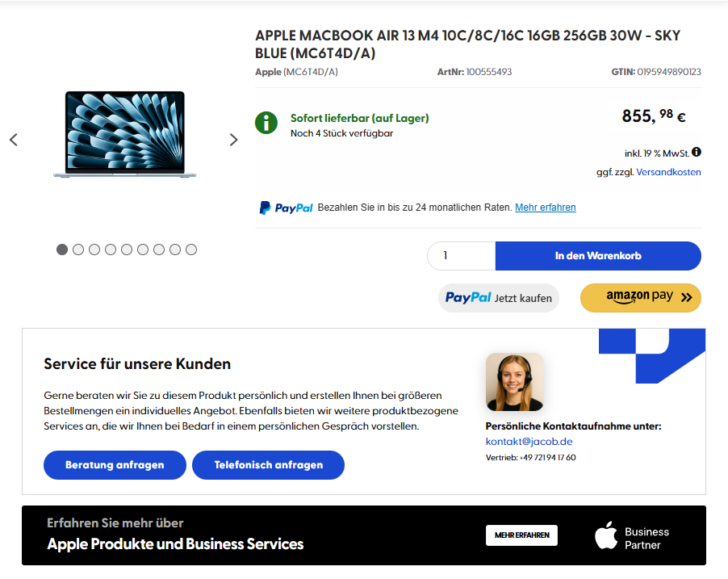Click the quantity input field
The image size is (728, 579).
[462, 255]
